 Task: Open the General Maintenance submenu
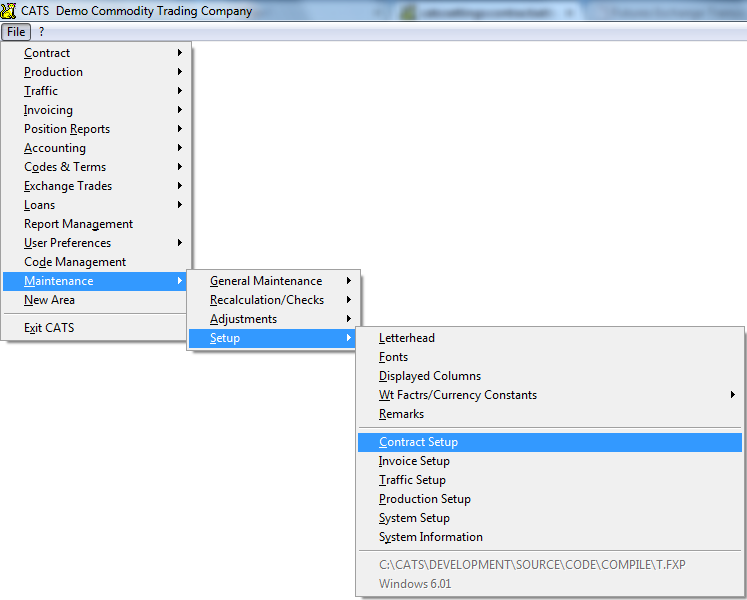[x=273, y=281]
